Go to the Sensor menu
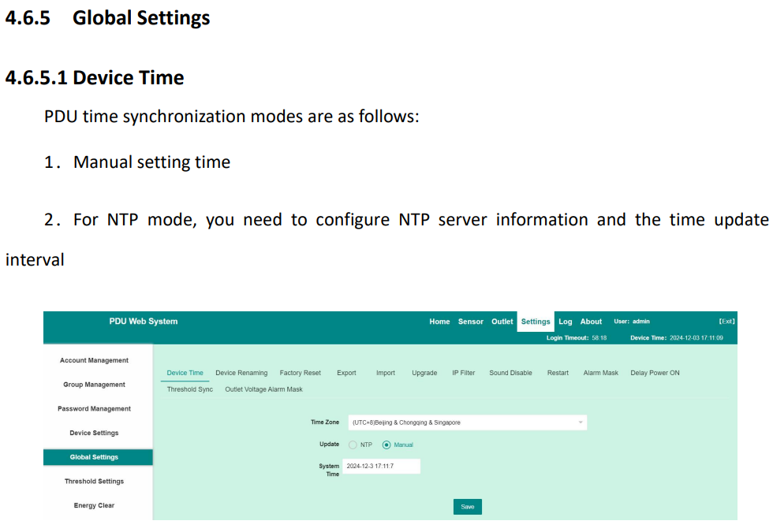 pos(470,322)
